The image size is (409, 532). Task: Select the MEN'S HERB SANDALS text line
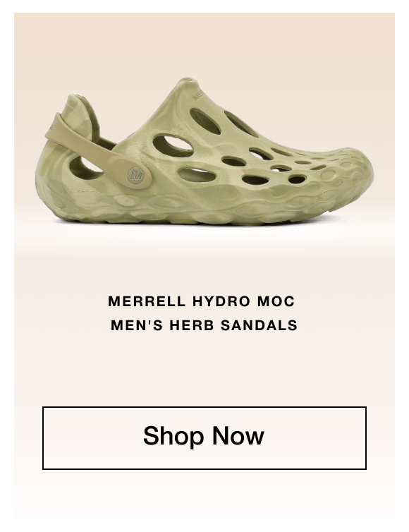(x=204, y=325)
